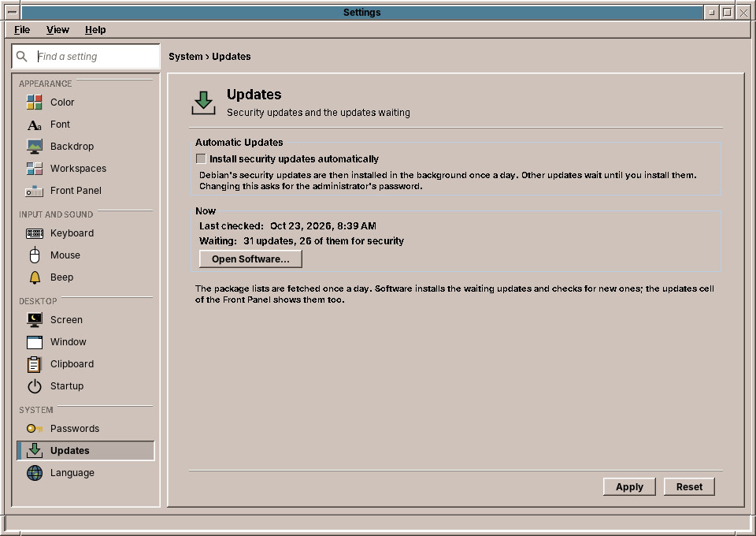This screenshot has height=536, width=756.
Task: Click the SYSTEM section heading
Action: point(36,410)
